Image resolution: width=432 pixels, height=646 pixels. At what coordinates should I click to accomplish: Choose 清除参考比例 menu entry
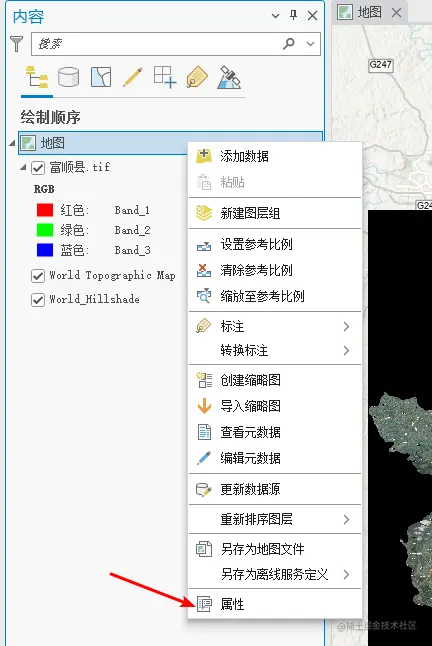click(x=275, y=270)
